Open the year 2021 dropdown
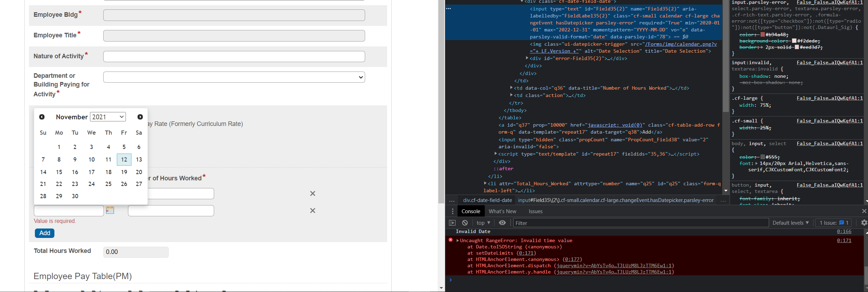868x292 pixels. tap(108, 117)
